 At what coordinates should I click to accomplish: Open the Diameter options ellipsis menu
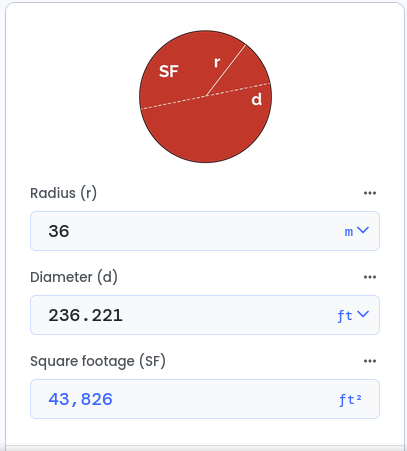tap(370, 277)
